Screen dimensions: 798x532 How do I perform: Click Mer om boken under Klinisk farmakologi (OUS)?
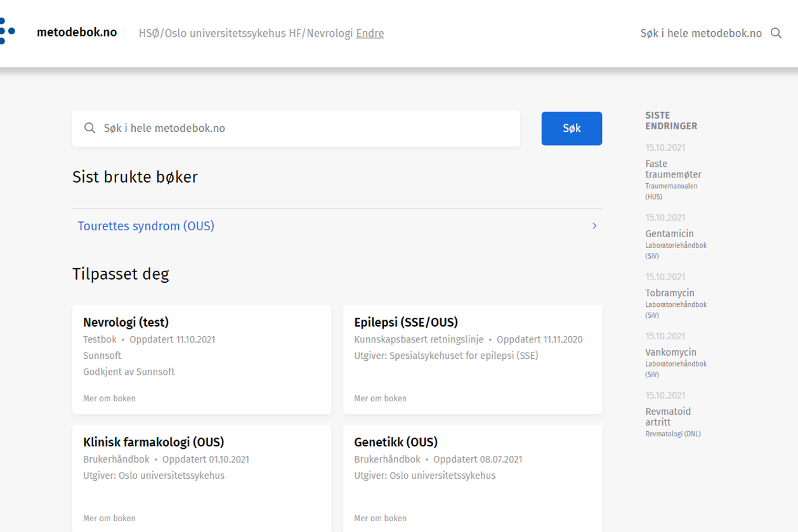pos(109,518)
